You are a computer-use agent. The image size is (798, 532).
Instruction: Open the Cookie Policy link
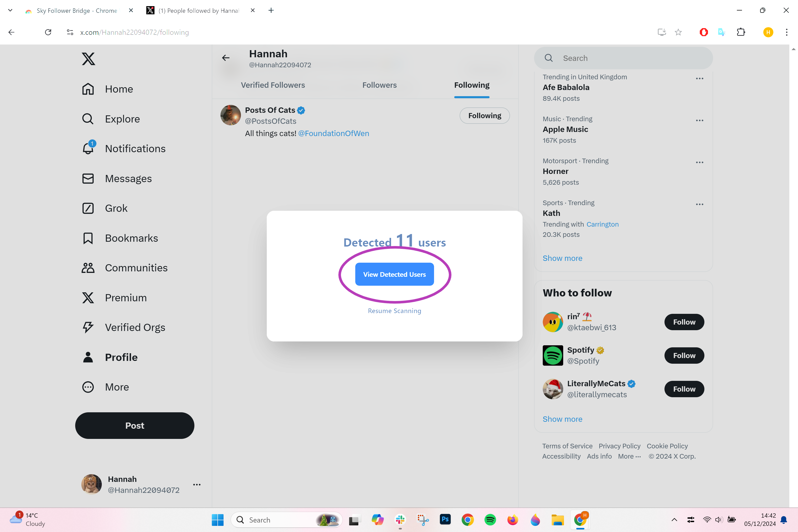(667, 446)
